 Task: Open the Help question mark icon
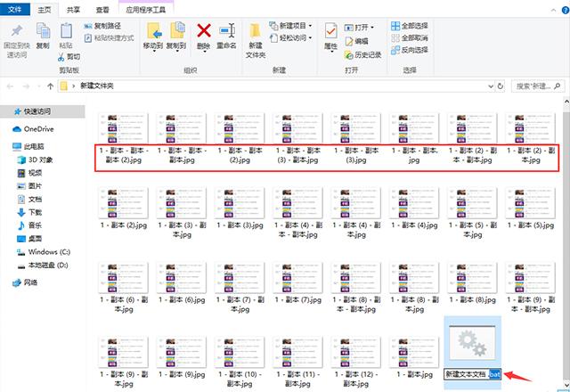click(x=566, y=10)
